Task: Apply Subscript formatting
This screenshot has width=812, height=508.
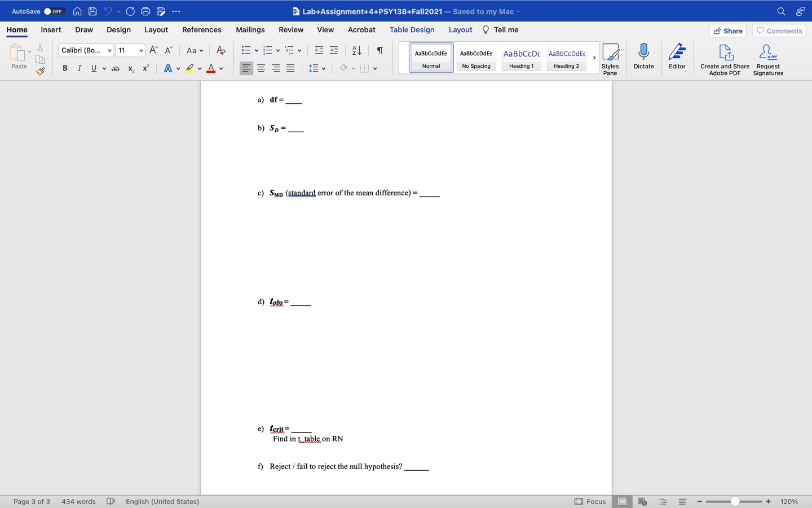Action: pos(130,69)
